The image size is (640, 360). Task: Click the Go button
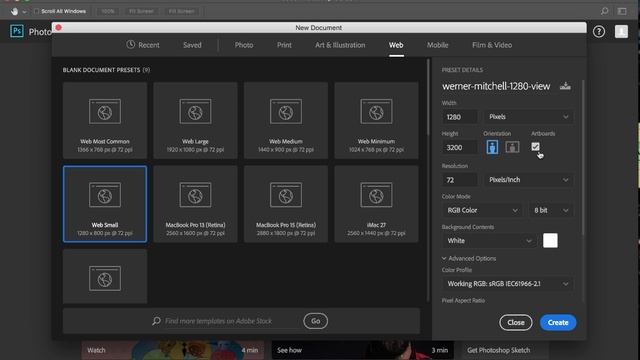316,321
